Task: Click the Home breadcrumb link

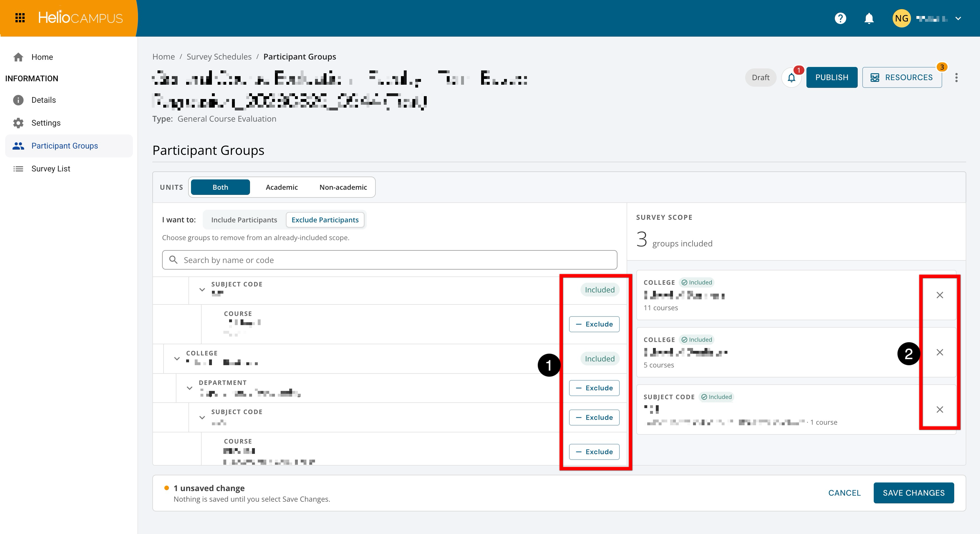Action: 164,57
